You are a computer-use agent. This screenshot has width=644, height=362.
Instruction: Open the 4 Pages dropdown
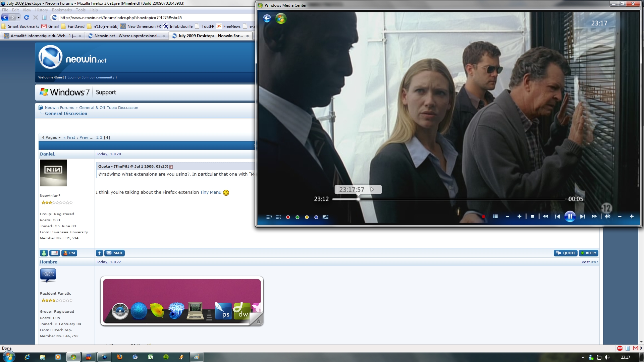51,137
